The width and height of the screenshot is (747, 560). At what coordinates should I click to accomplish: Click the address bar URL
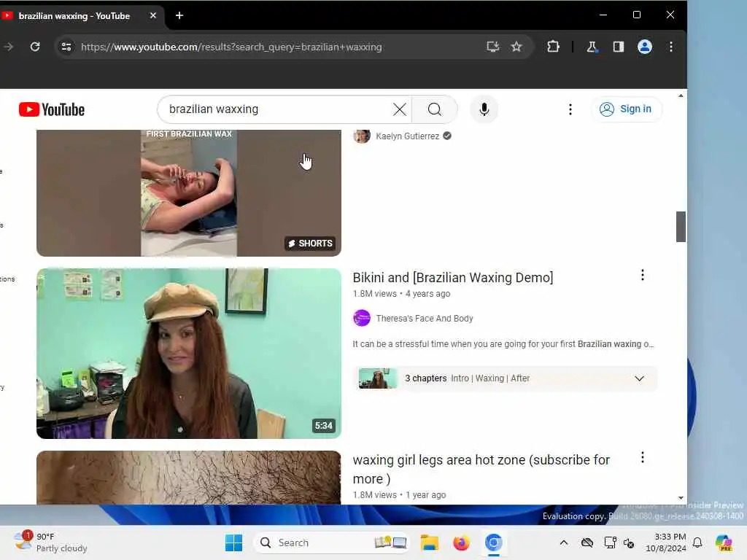click(x=231, y=47)
